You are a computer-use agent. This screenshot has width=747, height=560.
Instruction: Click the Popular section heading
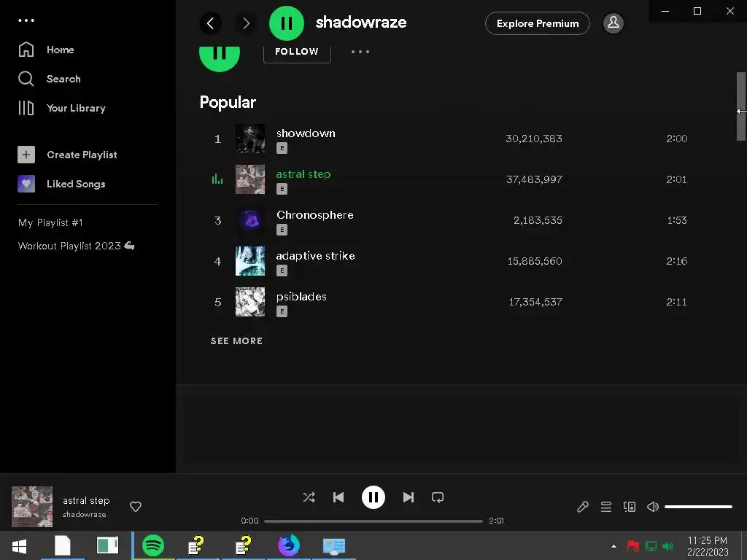coord(228,102)
